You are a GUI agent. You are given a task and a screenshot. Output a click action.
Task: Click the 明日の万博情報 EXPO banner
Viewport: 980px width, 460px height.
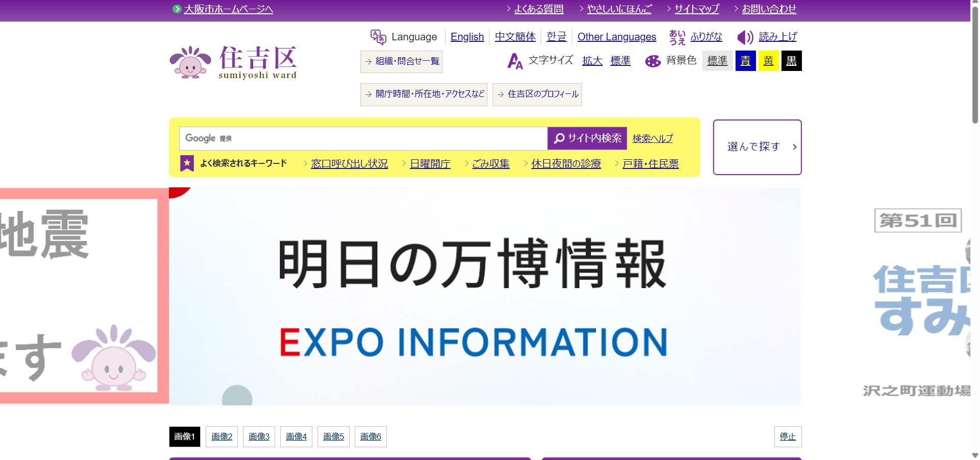click(x=484, y=296)
